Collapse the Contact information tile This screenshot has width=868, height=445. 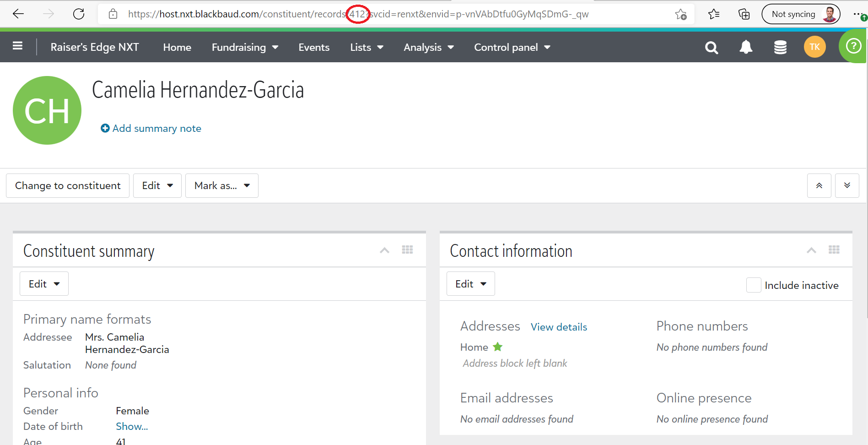coord(811,250)
